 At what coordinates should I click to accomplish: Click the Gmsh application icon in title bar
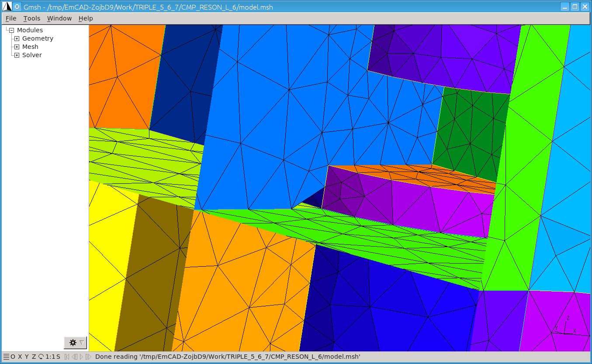[6, 7]
